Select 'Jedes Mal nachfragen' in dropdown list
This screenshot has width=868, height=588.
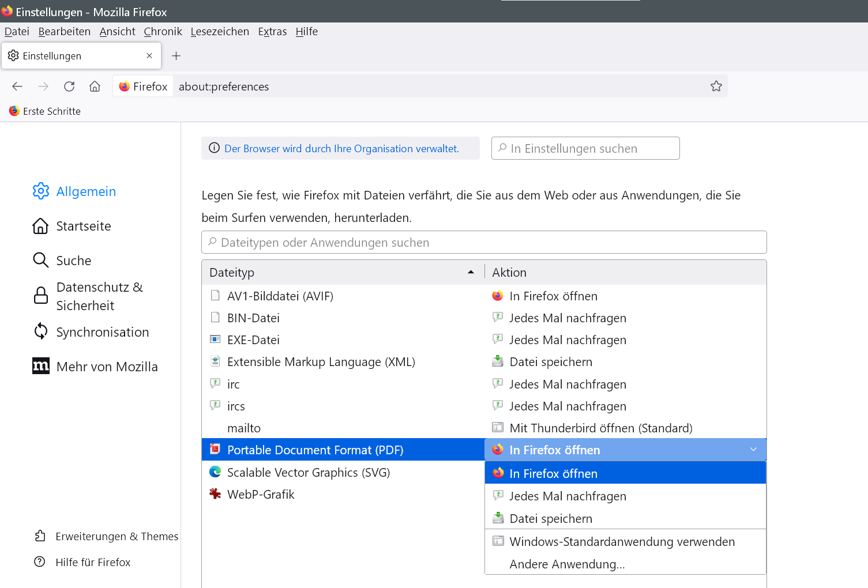(568, 496)
